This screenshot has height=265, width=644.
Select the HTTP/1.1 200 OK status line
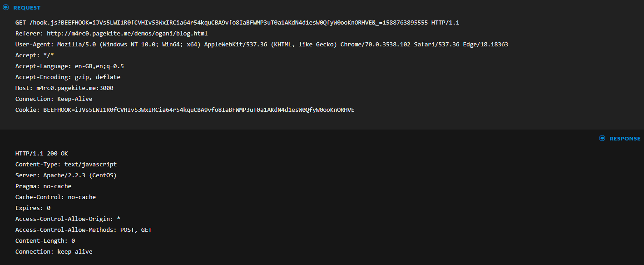tap(42, 154)
